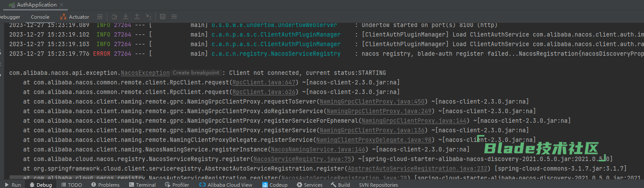Open the NacosServiceRegistry.java:75 link
The height and width of the screenshot is (188, 644).
click(302, 159)
